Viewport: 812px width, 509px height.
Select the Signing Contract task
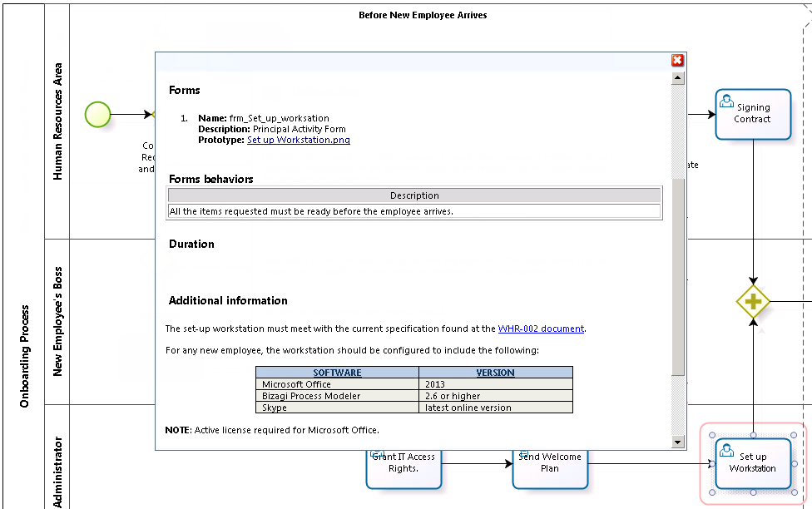point(753,115)
